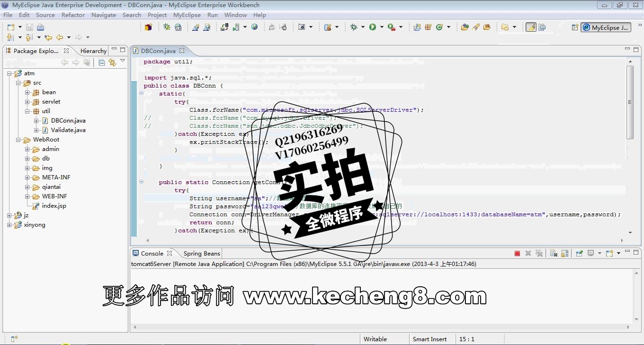Click the editor vertical scrollbar
This screenshot has width=644, height=345.
(x=630, y=102)
